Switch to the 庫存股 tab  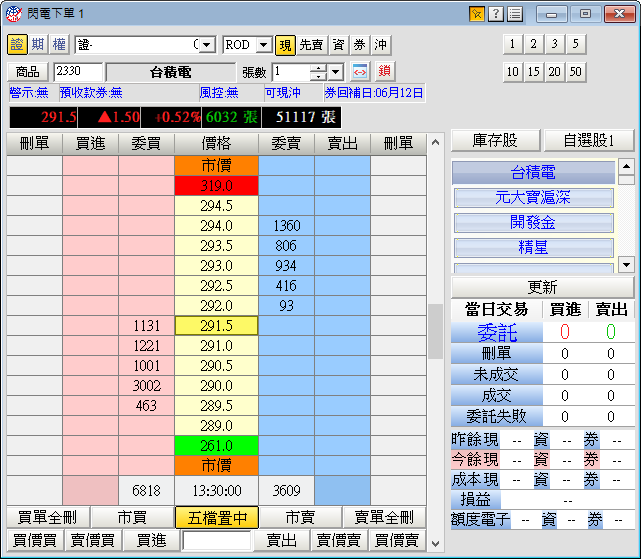pyautogui.click(x=494, y=140)
